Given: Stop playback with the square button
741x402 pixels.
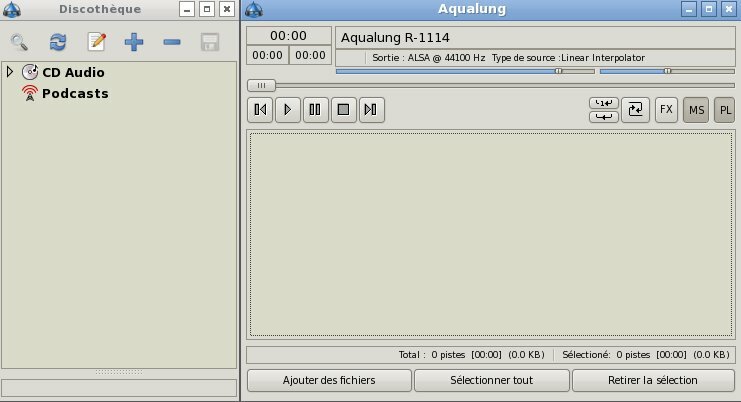Looking at the screenshot, I should pyautogui.click(x=344, y=110).
